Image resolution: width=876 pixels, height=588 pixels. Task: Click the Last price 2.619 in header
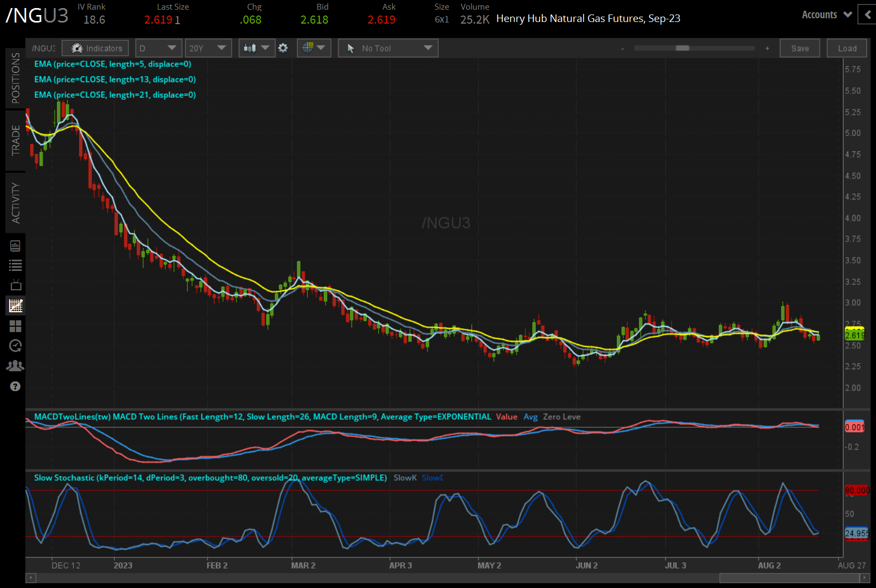coord(158,20)
